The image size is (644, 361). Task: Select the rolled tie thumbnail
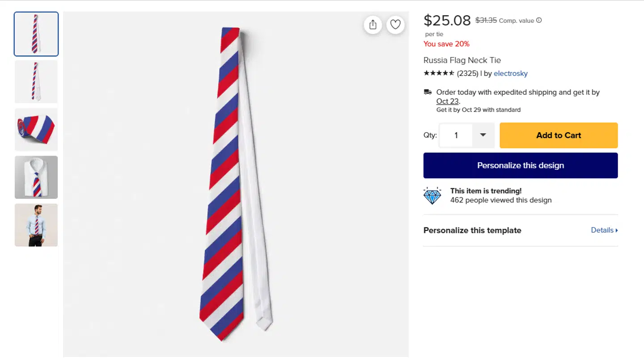point(36,130)
